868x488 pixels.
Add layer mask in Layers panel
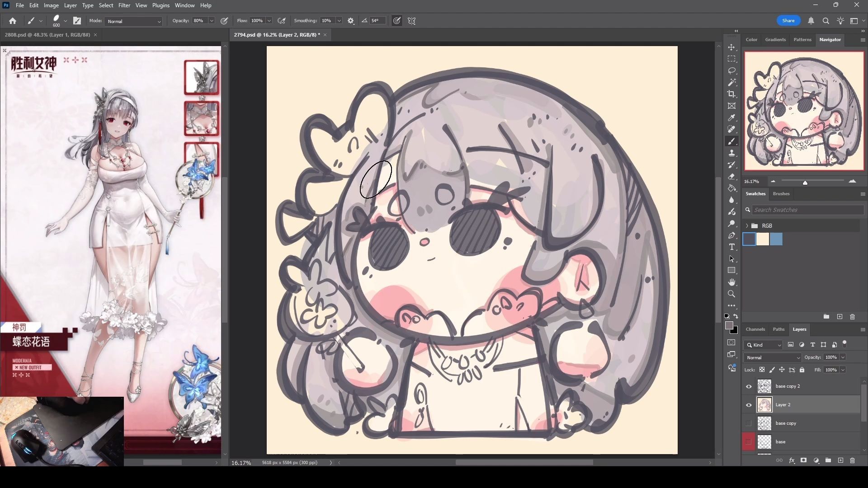(803, 460)
